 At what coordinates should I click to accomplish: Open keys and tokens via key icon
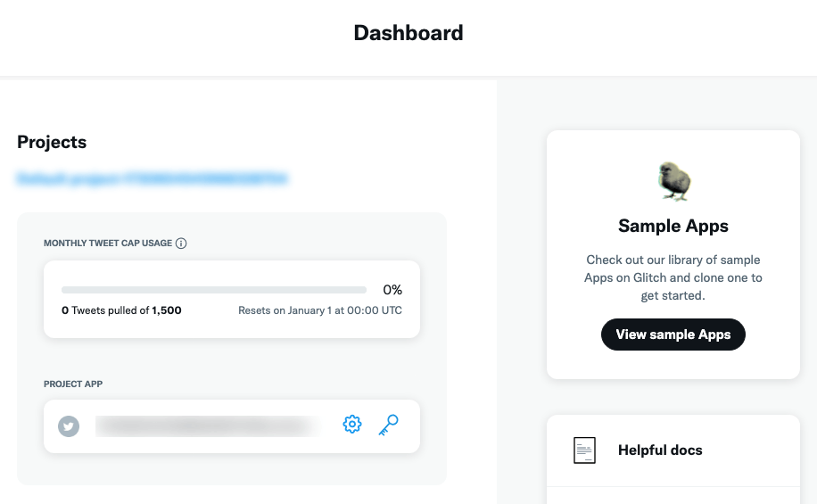(x=388, y=425)
